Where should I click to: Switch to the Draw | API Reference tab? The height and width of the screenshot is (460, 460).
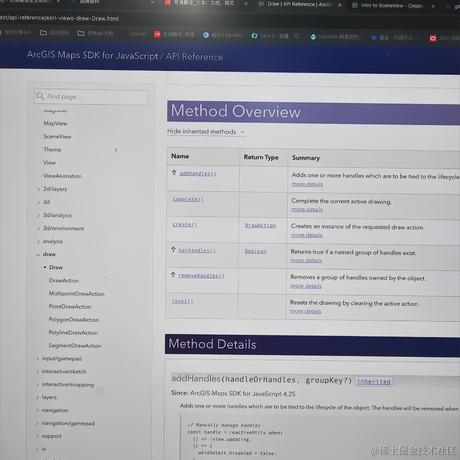(298, 4)
